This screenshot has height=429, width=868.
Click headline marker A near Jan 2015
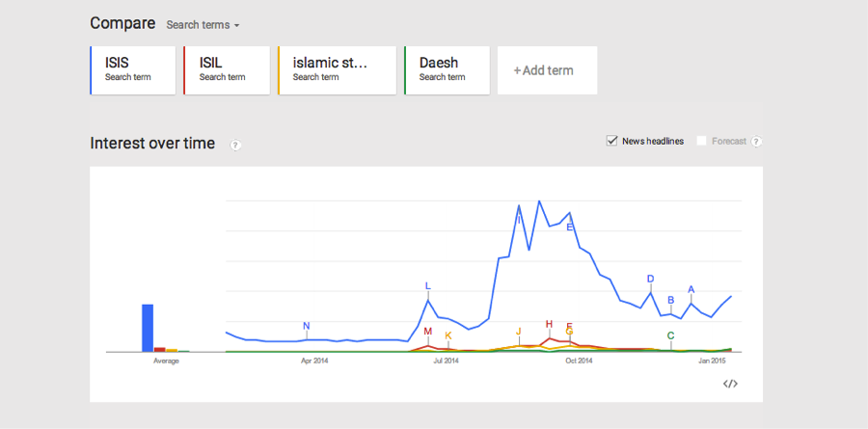pyautogui.click(x=692, y=289)
